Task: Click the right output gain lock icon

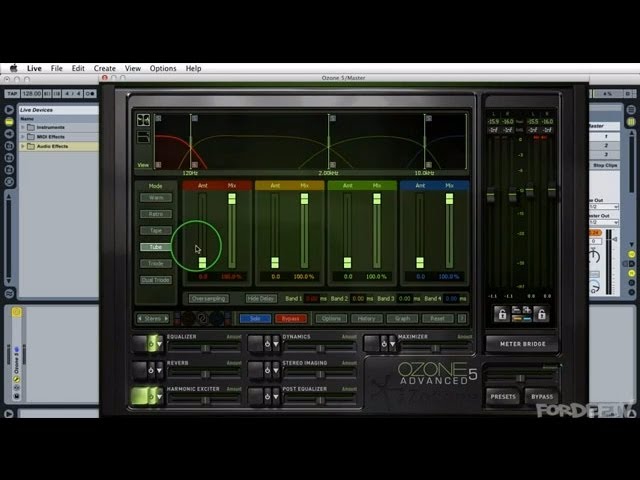Action: (x=541, y=314)
